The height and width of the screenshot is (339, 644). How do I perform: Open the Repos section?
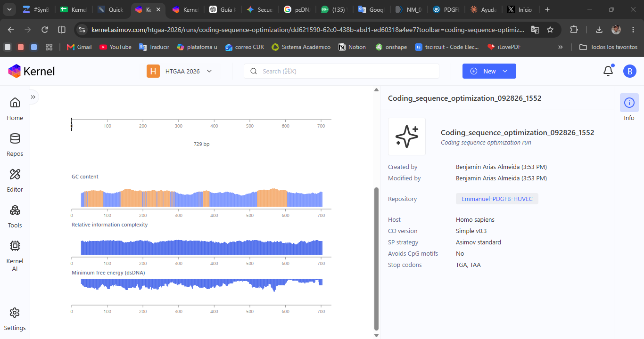[15, 144]
